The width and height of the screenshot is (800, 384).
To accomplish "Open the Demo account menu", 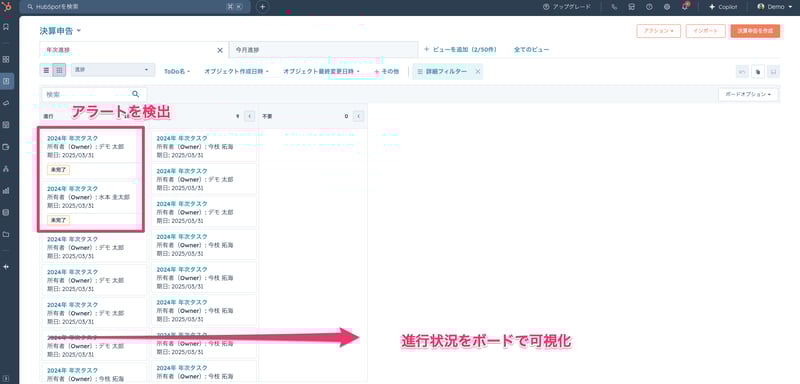I will (x=774, y=7).
